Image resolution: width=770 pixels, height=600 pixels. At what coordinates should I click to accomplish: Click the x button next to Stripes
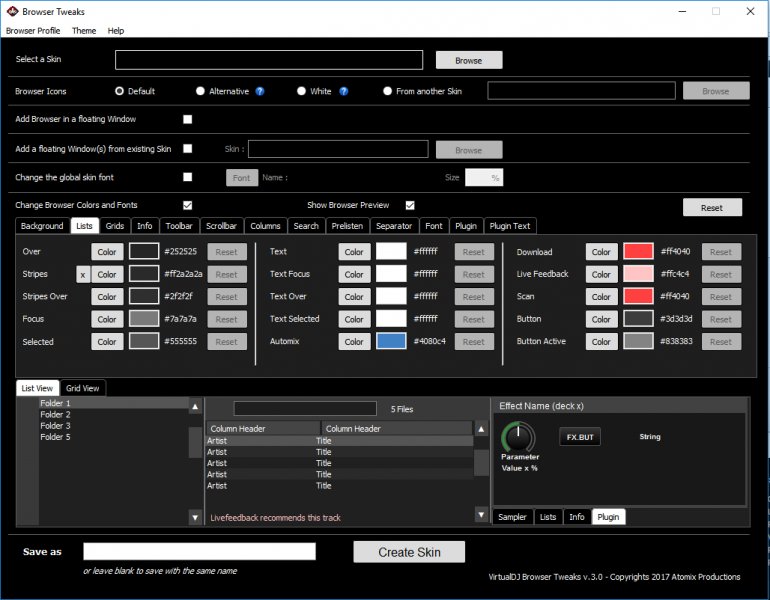(x=82, y=274)
